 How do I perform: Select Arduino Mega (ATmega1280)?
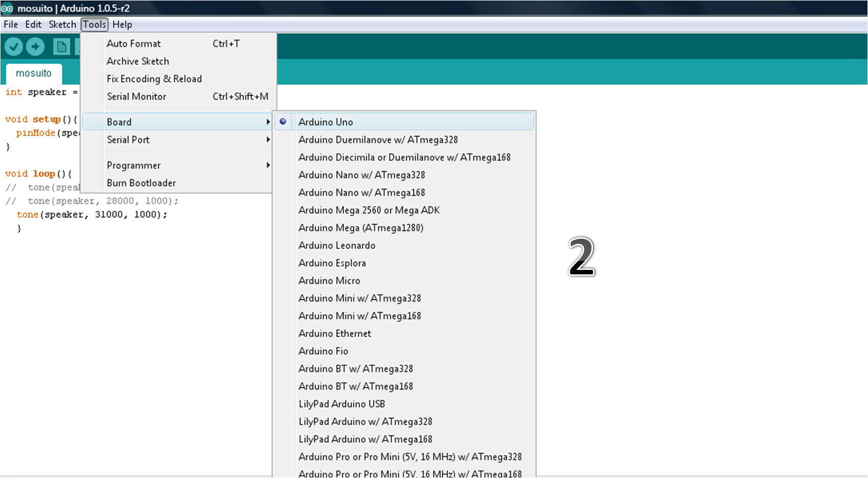[405, 227]
